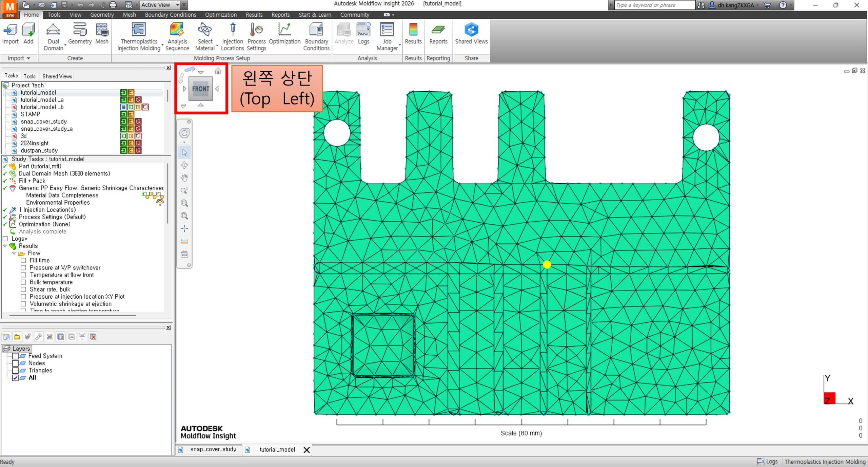This screenshot has height=467, width=868.
Task: Open Process Settings
Action: (256, 30)
